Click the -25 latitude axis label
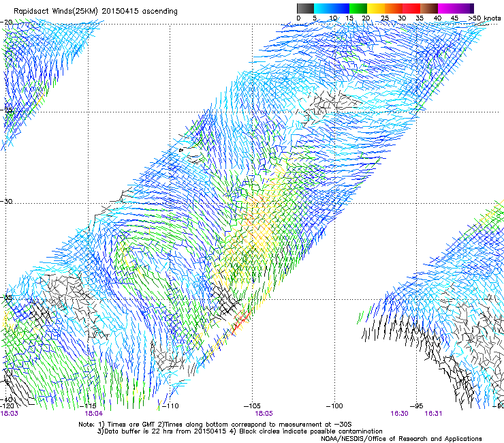 pyautogui.click(x=7, y=110)
